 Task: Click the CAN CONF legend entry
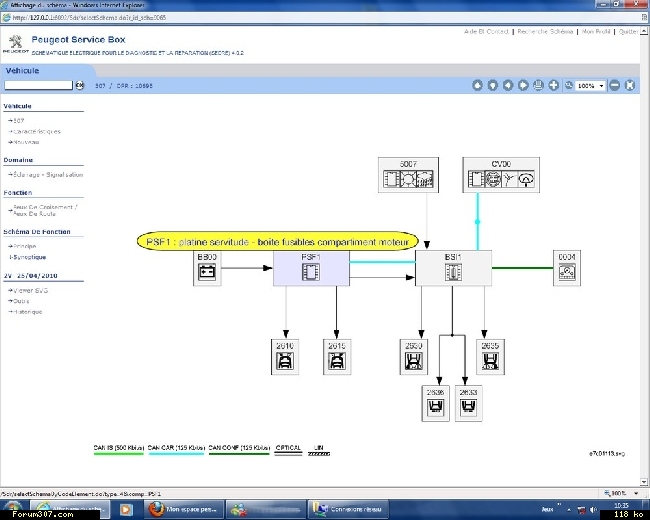click(239, 450)
